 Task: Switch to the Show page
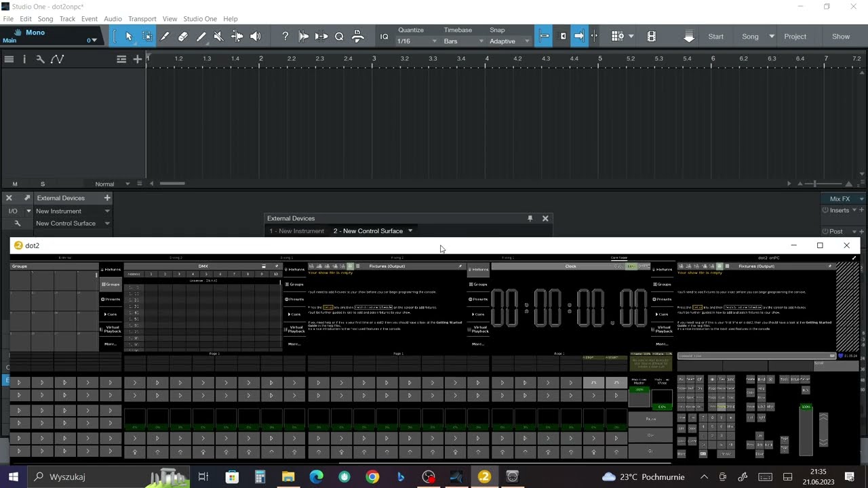(841, 37)
